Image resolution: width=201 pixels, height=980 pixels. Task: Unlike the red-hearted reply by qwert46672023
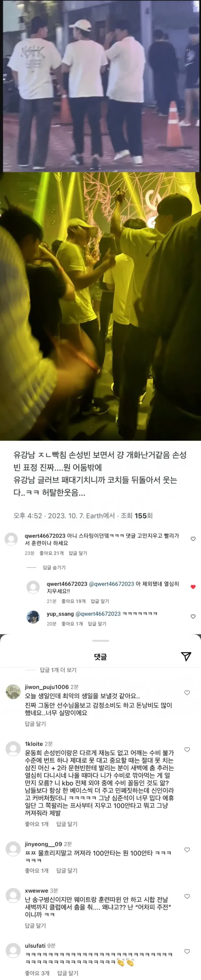tap(193, 587)
